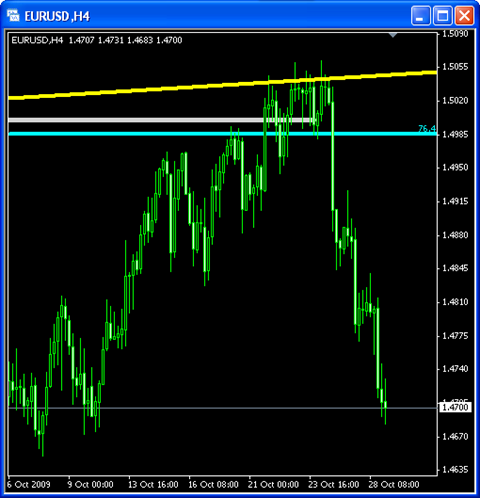Click the 28 Oct 08:00 time label

pos(394,485)
